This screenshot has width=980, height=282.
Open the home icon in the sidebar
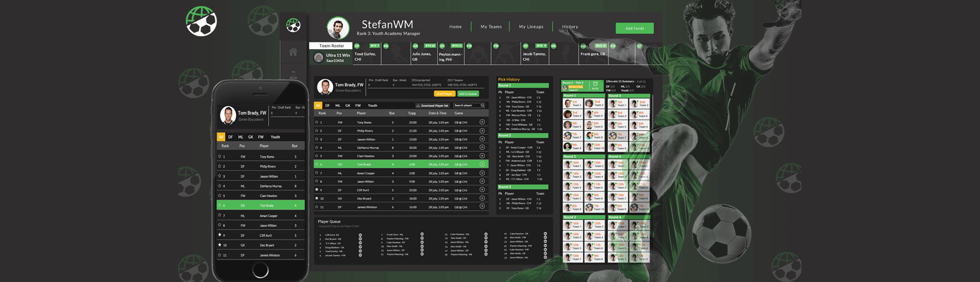pos(293,52)
